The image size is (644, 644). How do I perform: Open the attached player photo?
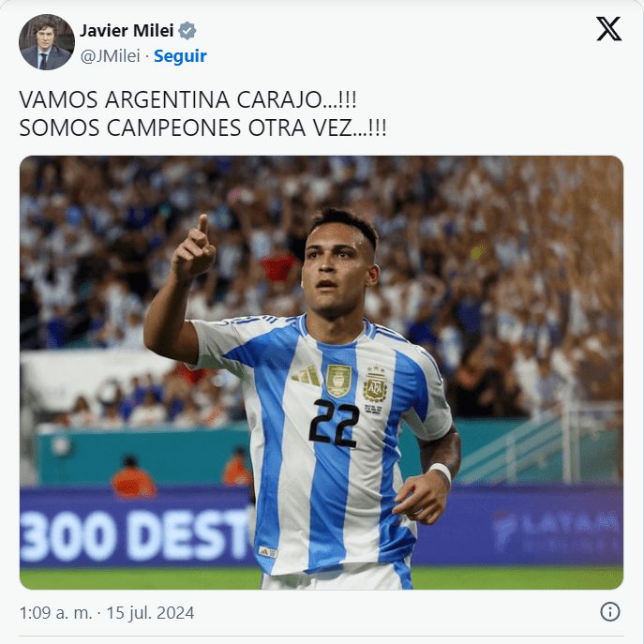click(322, 372)
